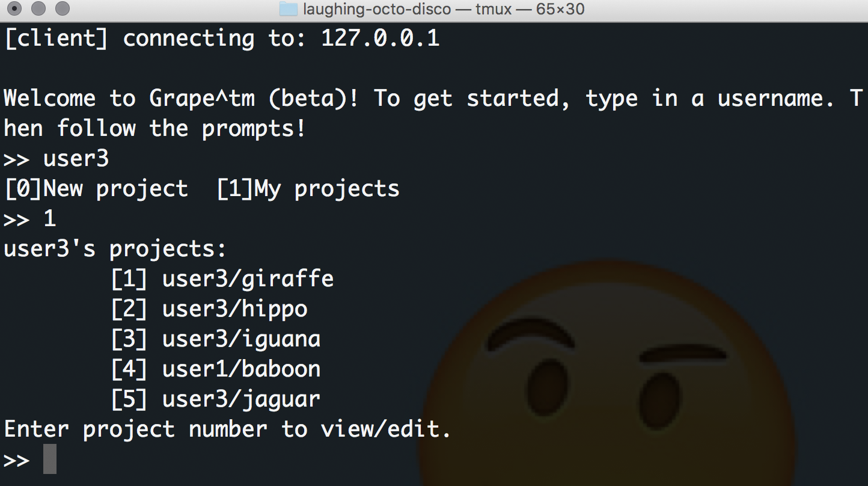Image resolution: width=868 pixels, height=486 pixels.
Task: Click the 'Welcome to Grape^tm (beta)!' text
Action: tap(182, 99)
